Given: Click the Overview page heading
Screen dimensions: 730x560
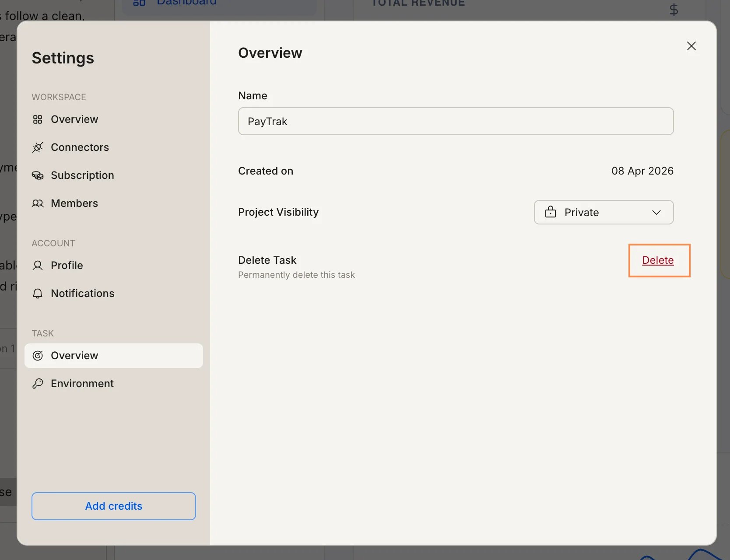Looking at the screenshot, I should pyautogui.click(x=270, y=53).
